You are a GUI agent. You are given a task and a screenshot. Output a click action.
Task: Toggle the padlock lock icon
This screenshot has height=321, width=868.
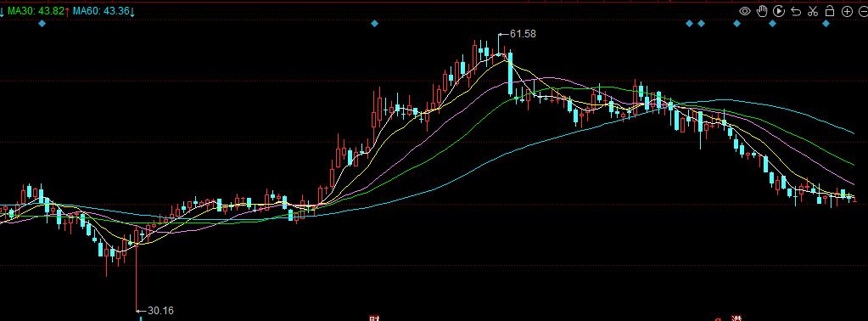pos(830,11)
